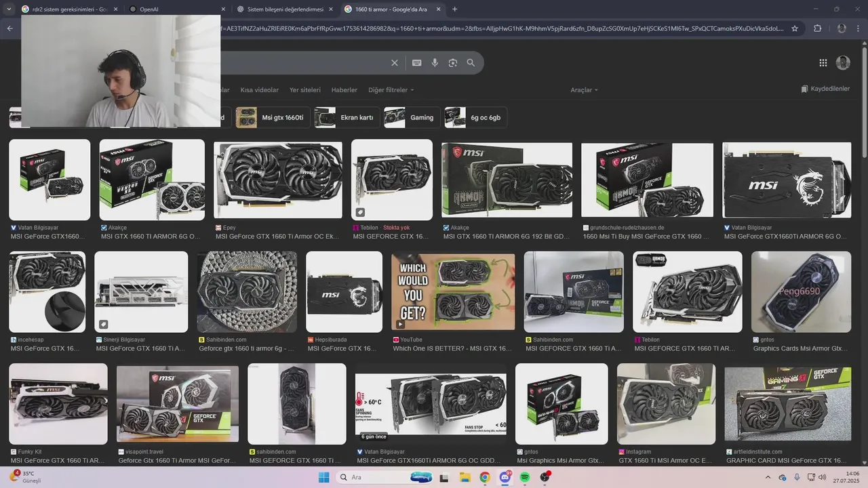
Task: Open Chrome from the taskbar
Action: pyautogui.click(x=485, y=477)
